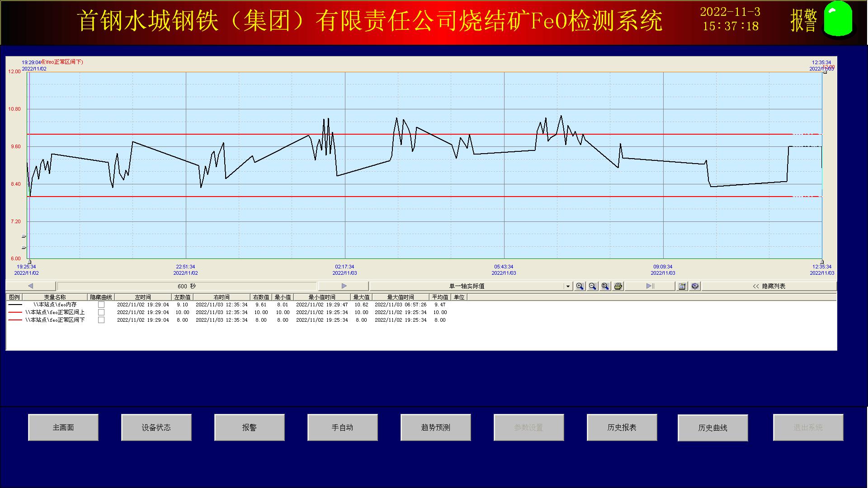Image resolution: width=868 pixels, height=488 pixels.
Task: Go to 主画面 main screen
Action: (x=63, y=427)
